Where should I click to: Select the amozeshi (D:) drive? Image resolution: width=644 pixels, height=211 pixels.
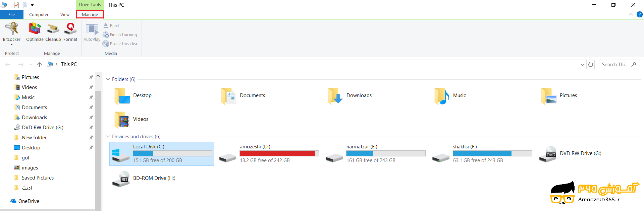tap(268, 154)
